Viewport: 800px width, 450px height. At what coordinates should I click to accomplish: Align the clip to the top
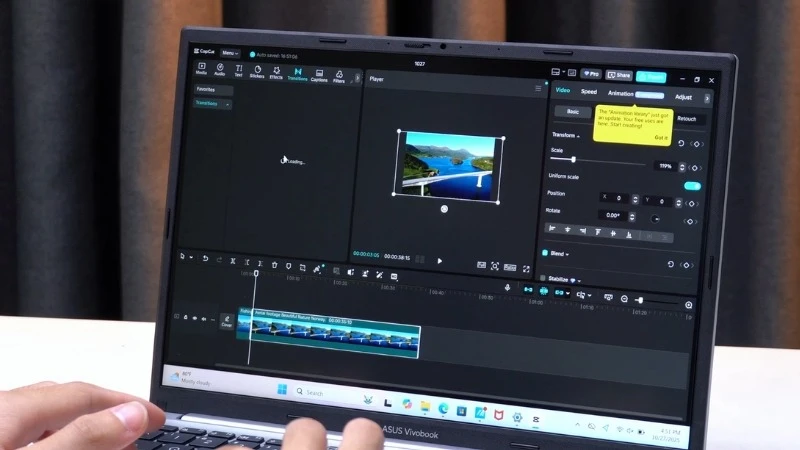click(598, 232)
